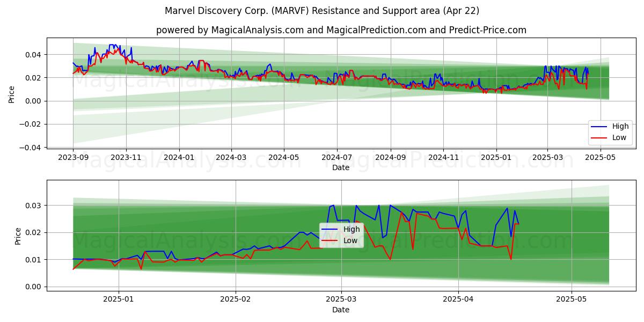
Task: Click the '−0.04' y-axis label on the top chart
Action: coord(32,148)
